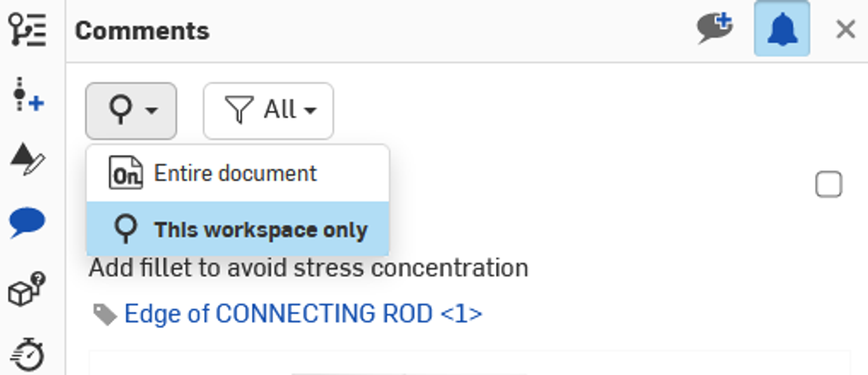The image size is (868, 375).
Task: Open the All filter dropdown
Action: (x=268, y=110)
